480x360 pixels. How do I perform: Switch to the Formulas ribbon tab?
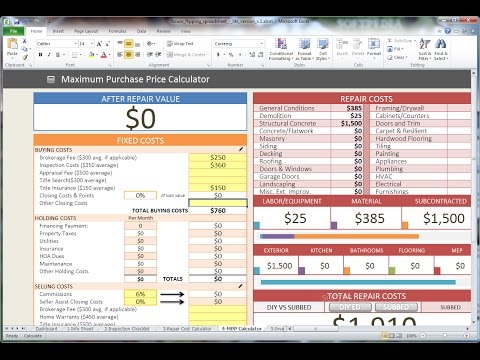pyautogui.click(x=117, y=31)
